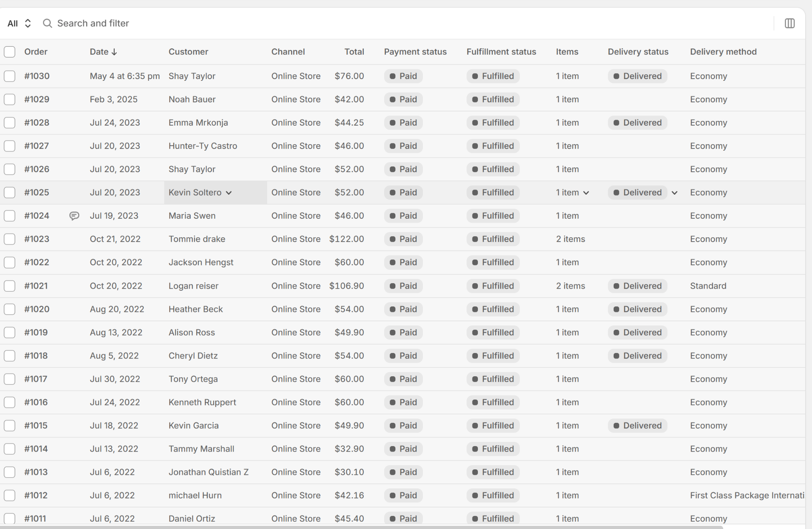Check the checkbox for order #1030
This screenshot has height=529, width=812.
(x=9, y=76)
